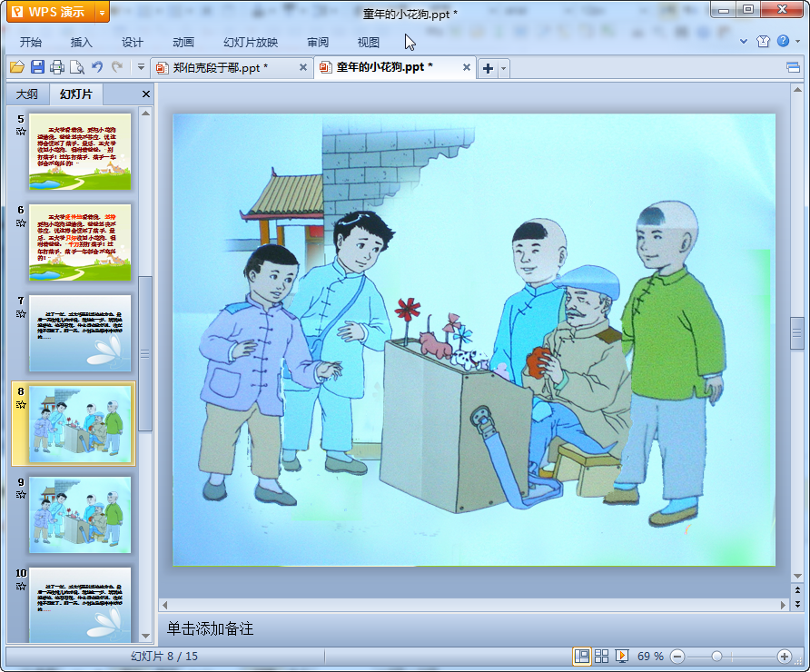Viewport: 810px width, 672px height.
Task: Switch to the 幻灯片 panel tab
Action: point(76,94)
